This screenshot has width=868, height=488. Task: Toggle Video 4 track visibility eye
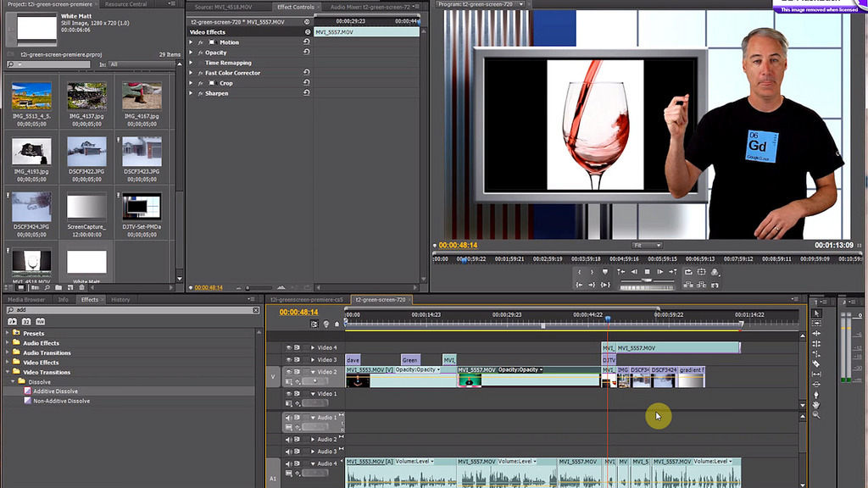tap(288, 347)
